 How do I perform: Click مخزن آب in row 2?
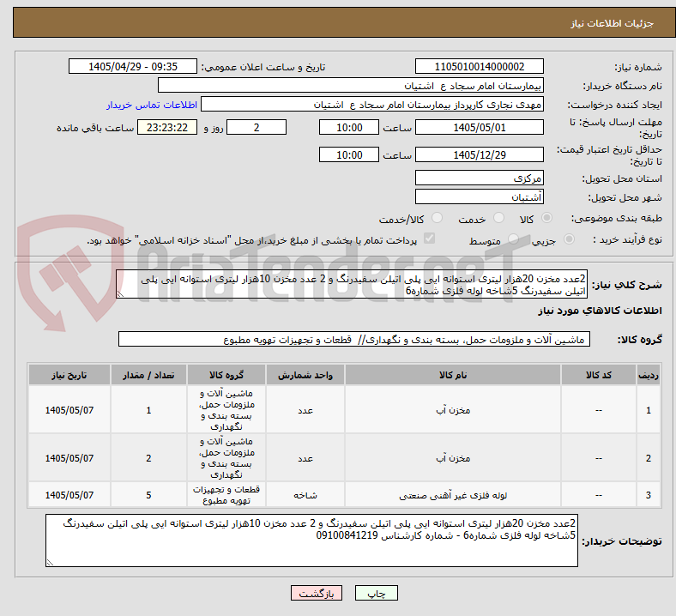(453, 458)
